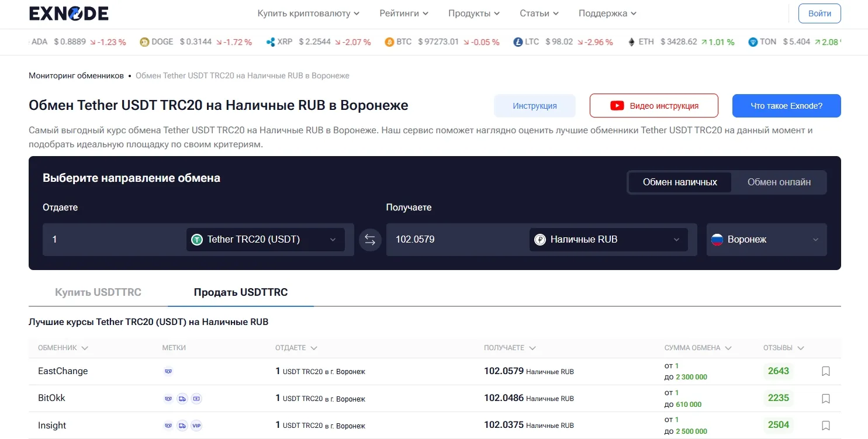Bookmark the EastChange exchanger
This screenshot has height=439, width=868.
[825, 371]
